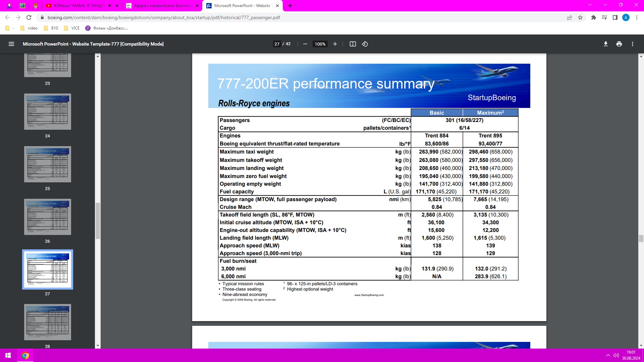Click the thumbnail panel scroll up arrow
The height and width of the screenshot is (362, 644).
tap(98, 56)
